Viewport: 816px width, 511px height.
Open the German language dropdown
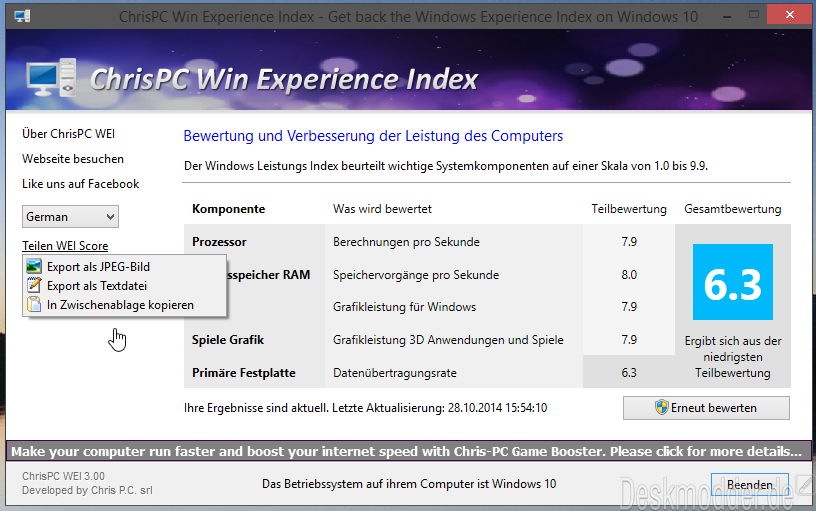tap(70, 216)
